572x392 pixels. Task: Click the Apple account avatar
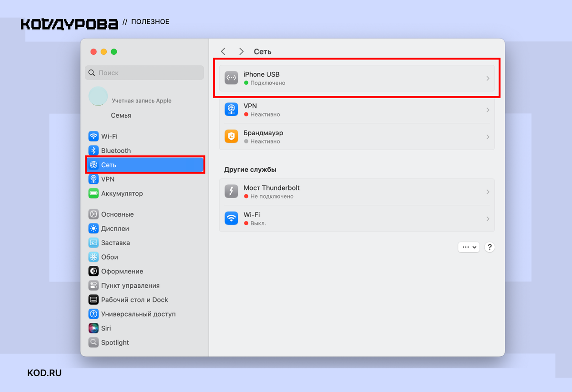98,96
